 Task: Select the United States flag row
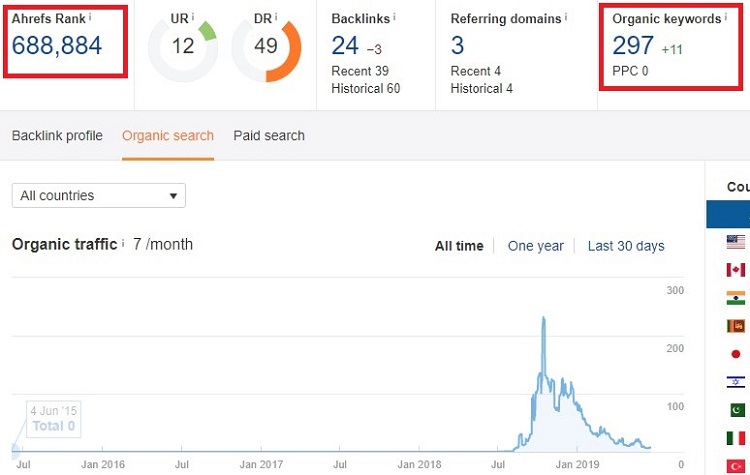pos(736,242)
